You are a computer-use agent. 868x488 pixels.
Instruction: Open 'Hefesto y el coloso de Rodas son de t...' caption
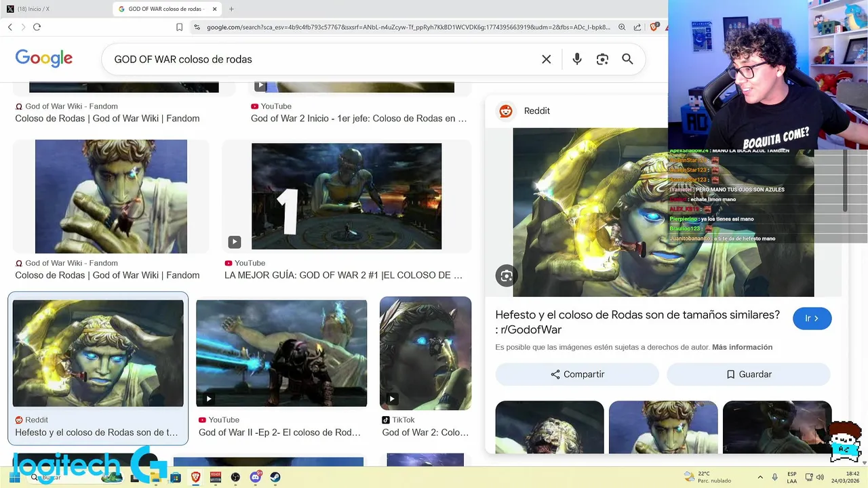96,432
